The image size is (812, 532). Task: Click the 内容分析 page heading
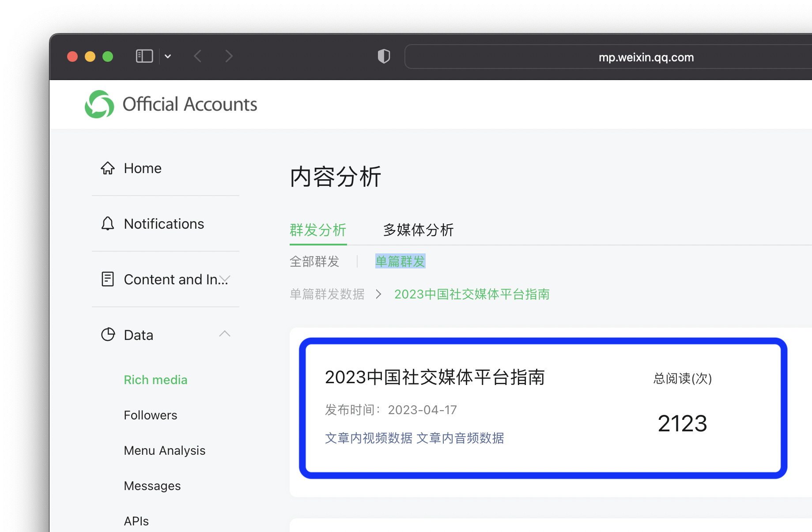coord(336,177)
